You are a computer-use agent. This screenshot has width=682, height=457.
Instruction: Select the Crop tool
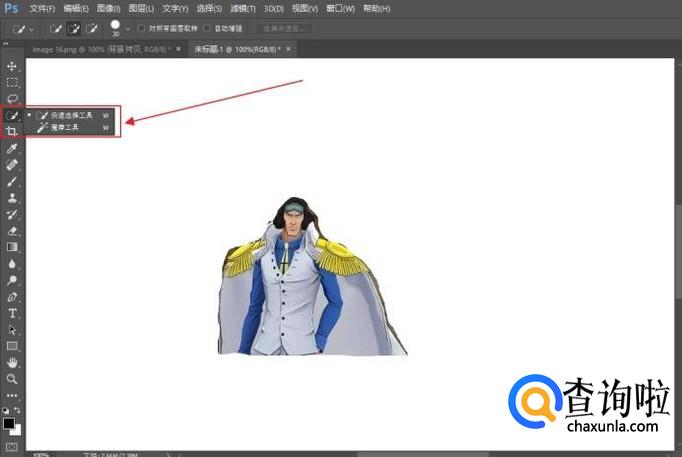click(x=12, y=131)
